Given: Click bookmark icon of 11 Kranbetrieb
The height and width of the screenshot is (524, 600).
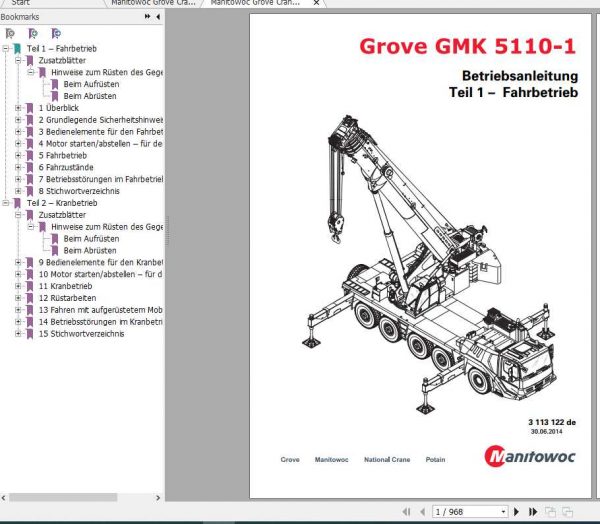Looking at the screenshot, I should click(29, 286).
